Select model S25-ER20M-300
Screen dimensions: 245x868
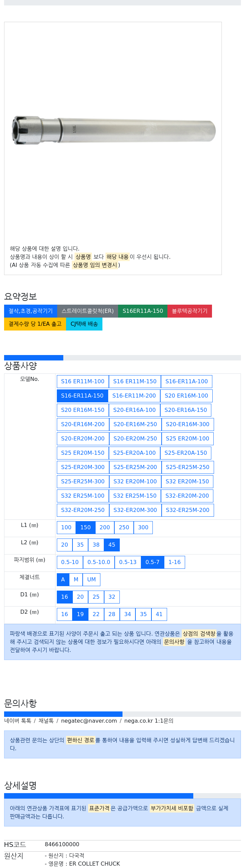83,467
